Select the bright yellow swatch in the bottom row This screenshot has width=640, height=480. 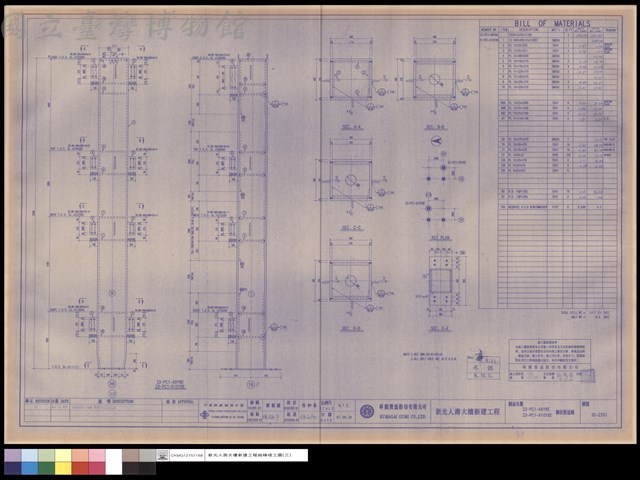tap(63, 468)
